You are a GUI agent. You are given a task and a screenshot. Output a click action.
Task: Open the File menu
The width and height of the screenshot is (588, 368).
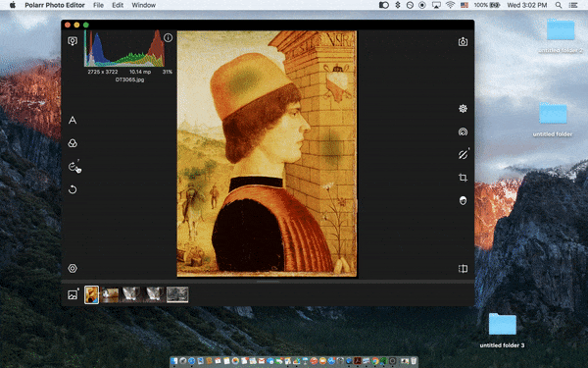coord(98,5)
